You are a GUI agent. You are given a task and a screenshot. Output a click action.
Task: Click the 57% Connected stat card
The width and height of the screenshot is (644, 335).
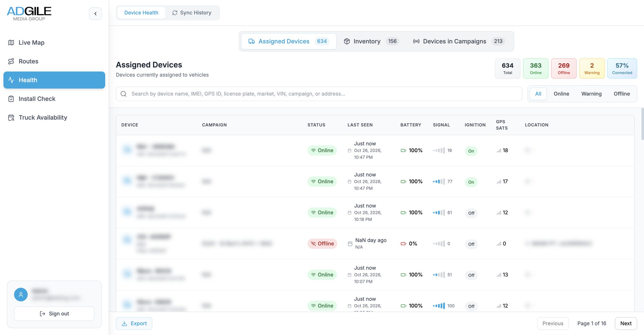coord(622,69)
